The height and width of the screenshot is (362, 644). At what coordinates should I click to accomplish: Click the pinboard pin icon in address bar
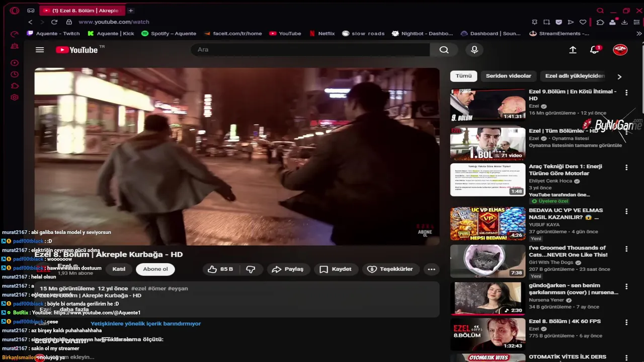535,22
